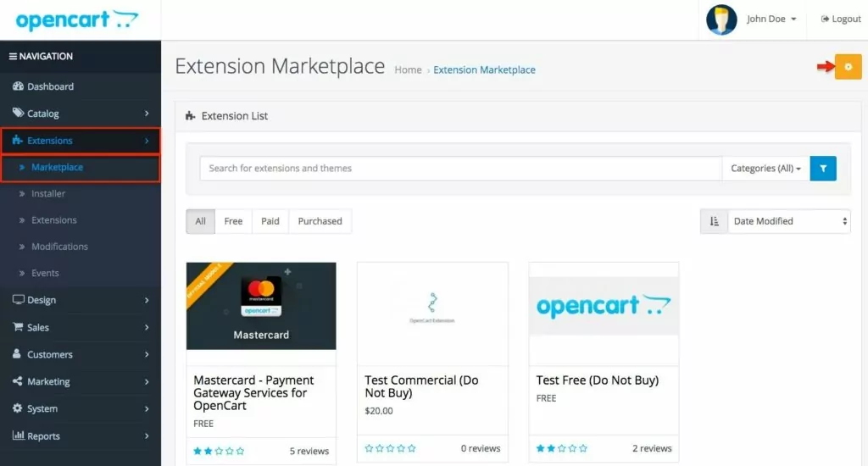Click the Marketing share icon
Viewport: 868px width, 466px height.
[18, 380]
